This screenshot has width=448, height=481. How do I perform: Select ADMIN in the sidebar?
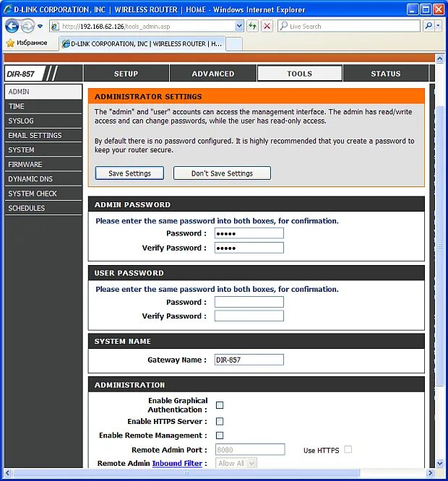tap(43, 92)
